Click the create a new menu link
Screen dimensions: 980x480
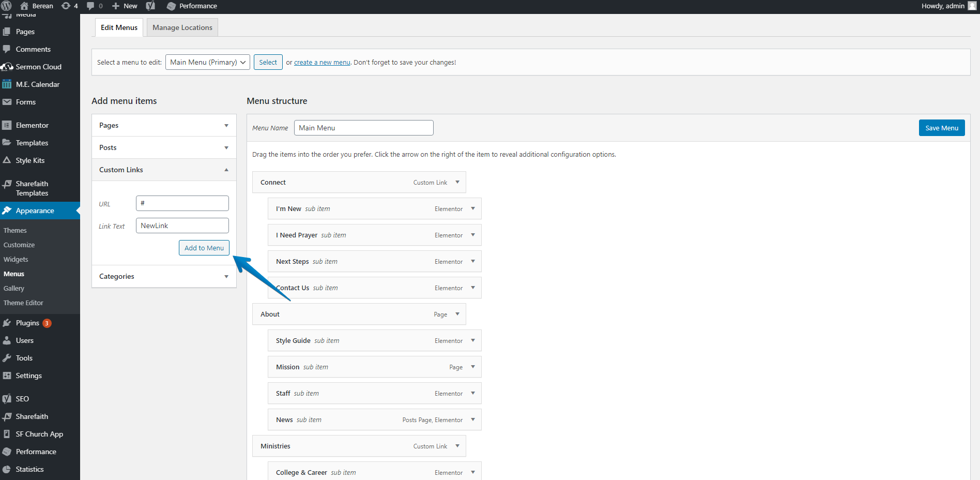point(322,62)
